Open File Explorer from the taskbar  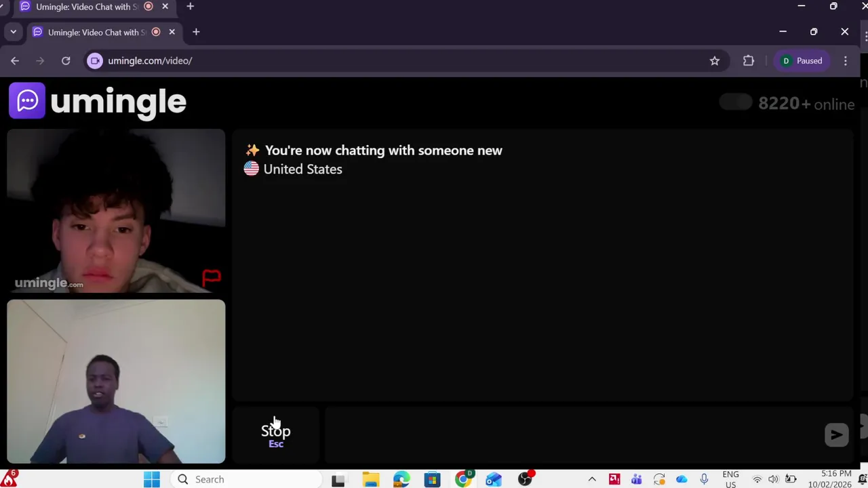[x=370, y=480]
